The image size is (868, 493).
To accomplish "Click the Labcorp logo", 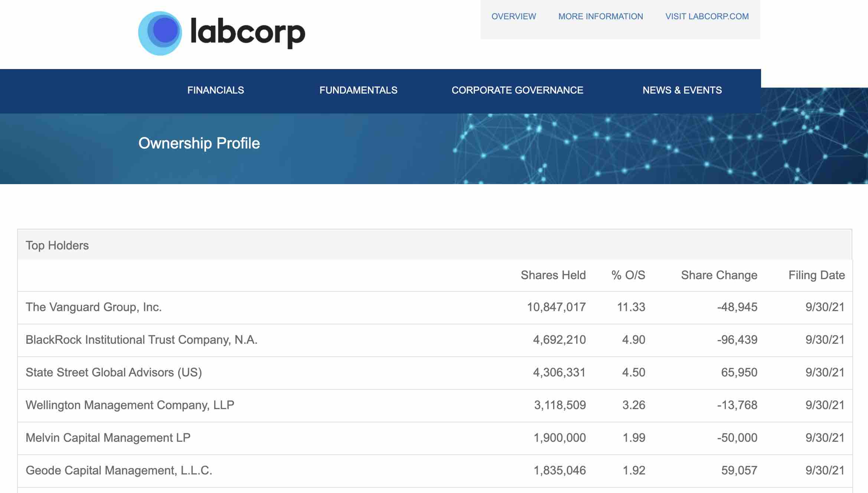I will tap(222, 33).
